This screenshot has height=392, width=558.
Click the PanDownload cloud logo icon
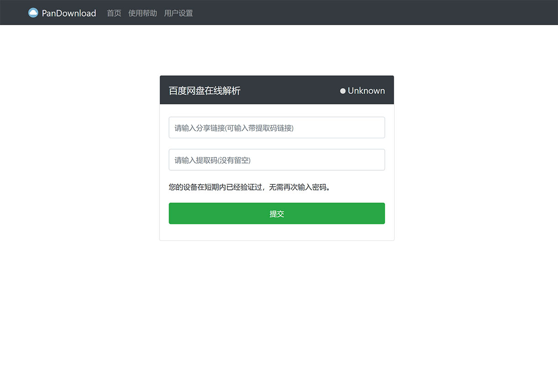coord(33,13)
